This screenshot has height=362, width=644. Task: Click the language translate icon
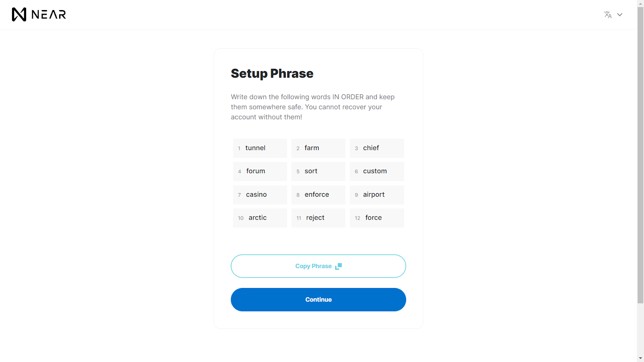[608, 15]
